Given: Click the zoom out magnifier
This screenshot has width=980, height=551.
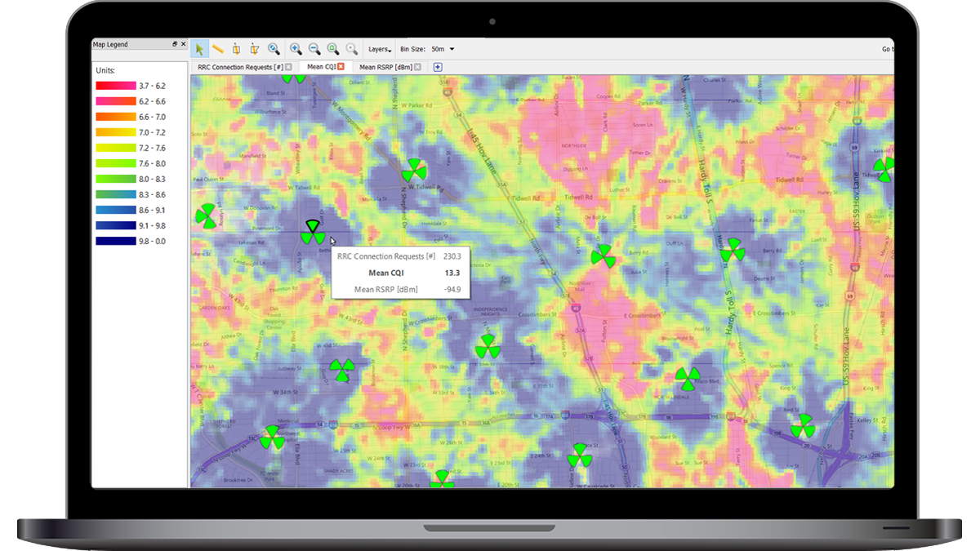Looking at the screenshot, I should (x=314, y=49).
